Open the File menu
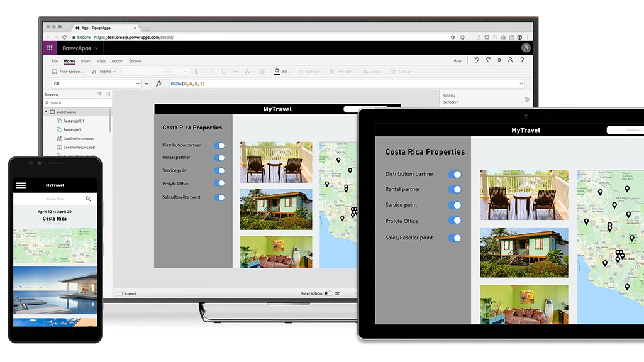This screenshot has width=644, height=362. (x=55, y=61)
